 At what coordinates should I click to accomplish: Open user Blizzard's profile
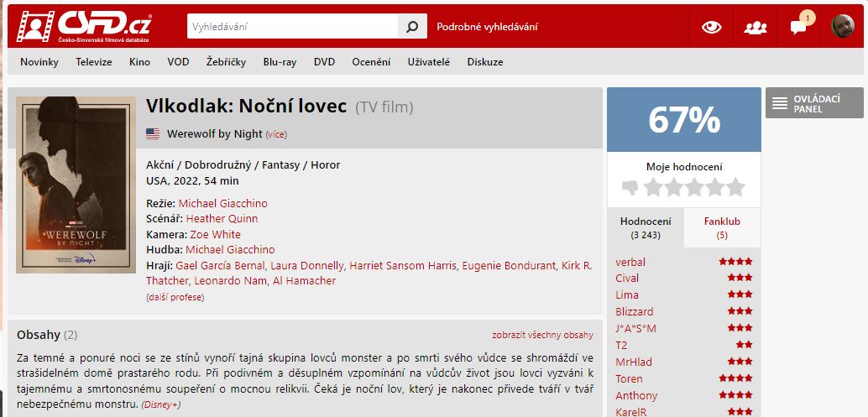click(635, 311)
